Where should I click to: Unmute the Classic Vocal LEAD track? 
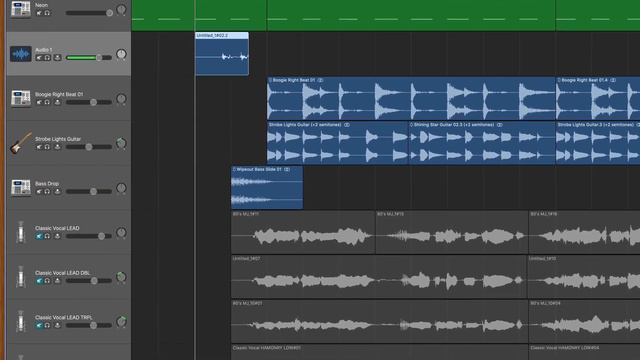(39, 236)
